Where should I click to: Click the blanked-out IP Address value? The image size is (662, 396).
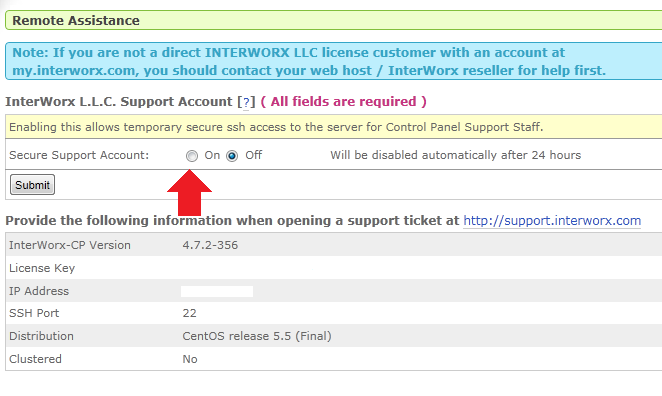point(217,291)
